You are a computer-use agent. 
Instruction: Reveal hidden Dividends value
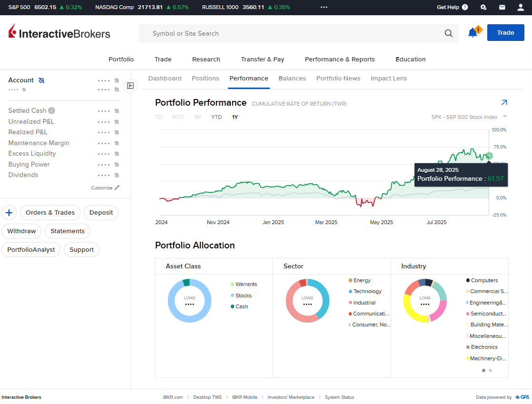click(117, 175)
